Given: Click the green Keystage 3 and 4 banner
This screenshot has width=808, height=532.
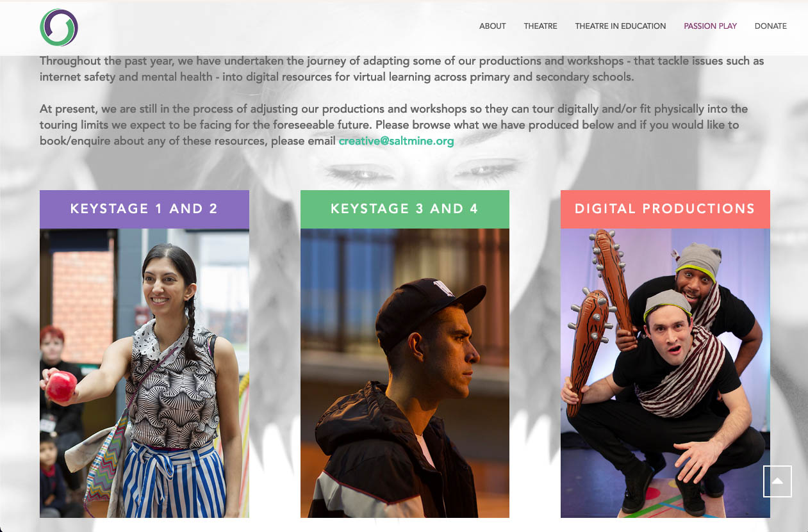Looking at the screenshot, I should pyautogui.click(x=405, y=209).
